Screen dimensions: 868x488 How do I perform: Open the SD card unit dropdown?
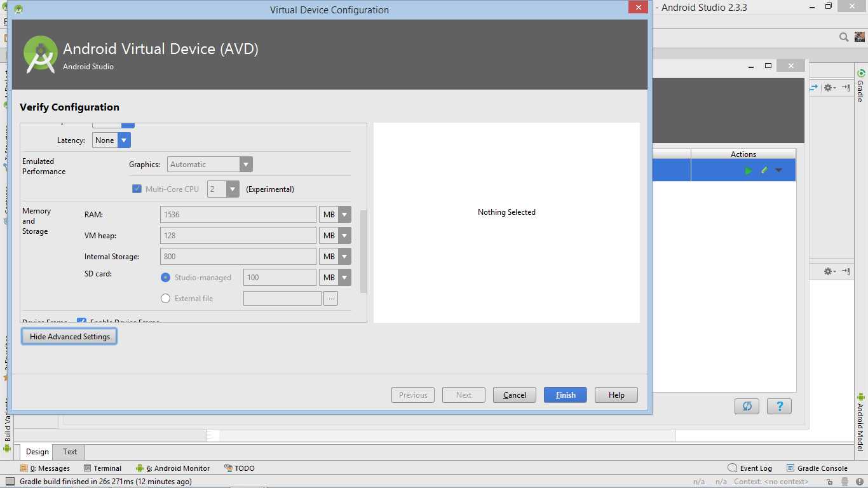click(335, 278)
